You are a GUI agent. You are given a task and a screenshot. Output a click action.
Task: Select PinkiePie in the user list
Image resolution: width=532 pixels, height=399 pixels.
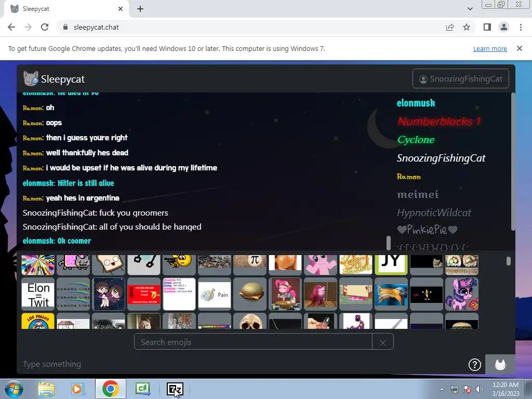[x=427, y=230]
